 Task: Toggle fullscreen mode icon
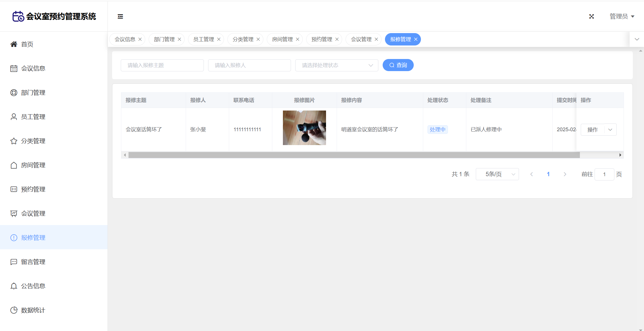click(591, 16)
